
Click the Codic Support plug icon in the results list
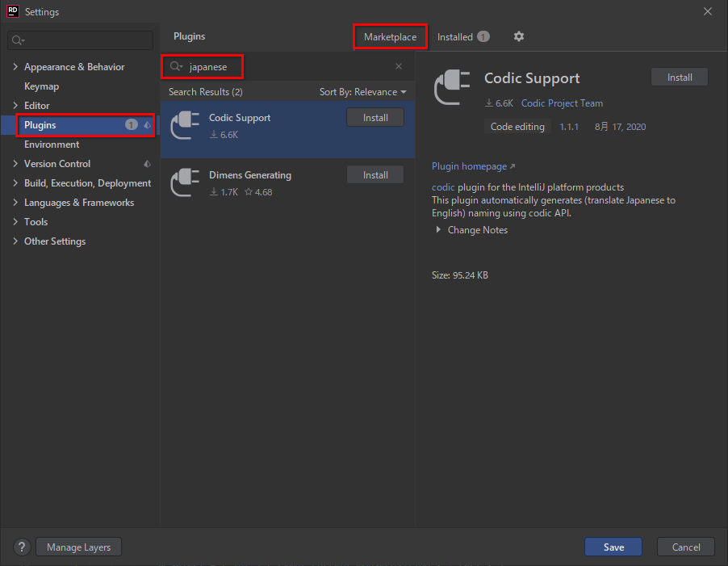point(185,125)
